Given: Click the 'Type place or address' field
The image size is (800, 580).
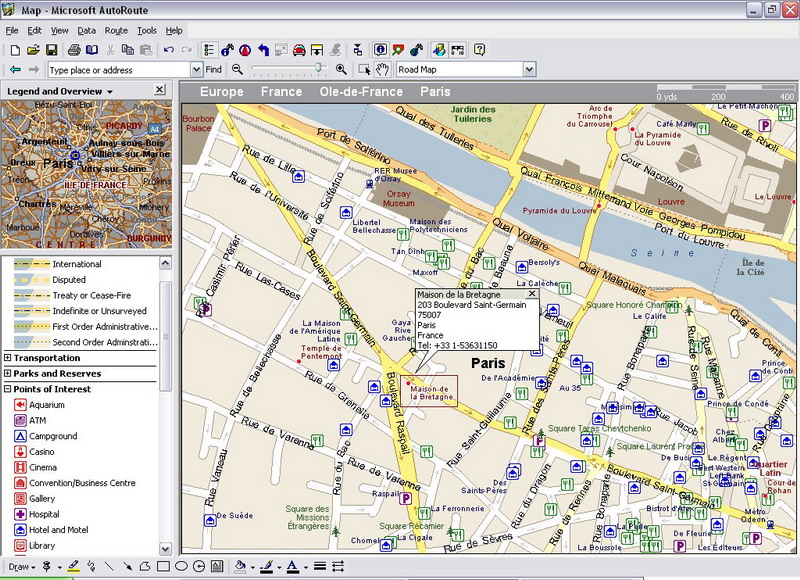Looking at the screenshot, I should (x=119, y=70).
